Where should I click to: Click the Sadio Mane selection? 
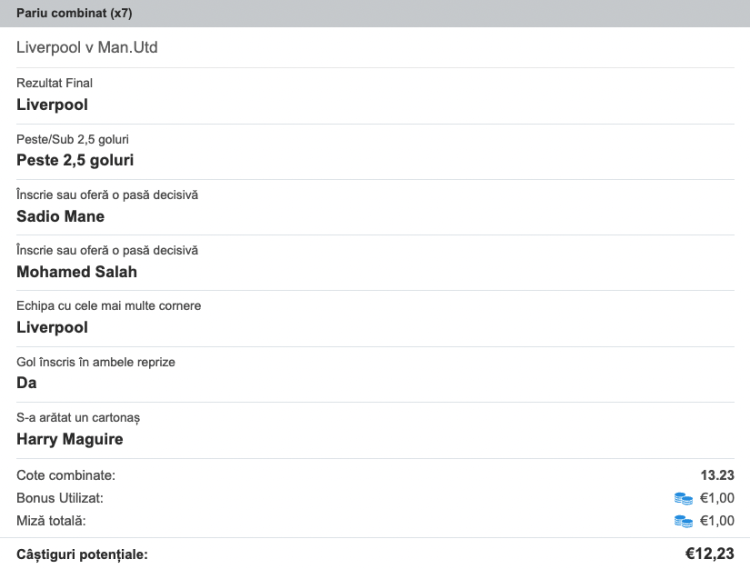[x=60, y=216]
